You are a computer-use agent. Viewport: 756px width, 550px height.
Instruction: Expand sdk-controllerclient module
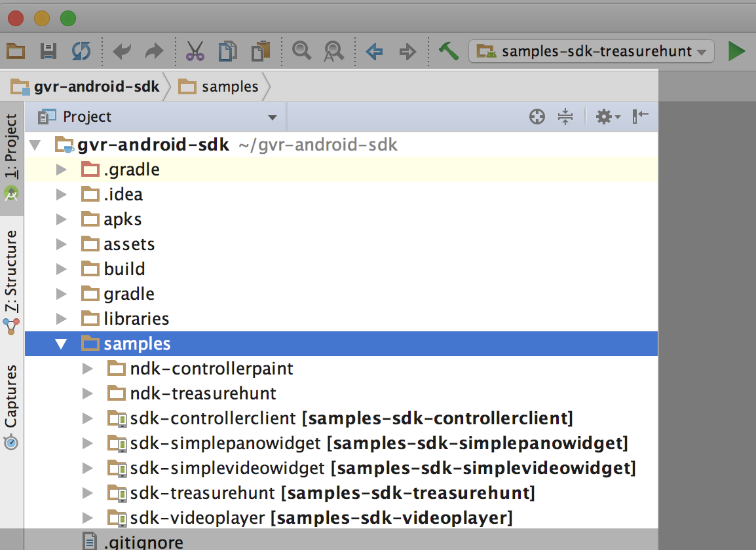pos(87,418)
